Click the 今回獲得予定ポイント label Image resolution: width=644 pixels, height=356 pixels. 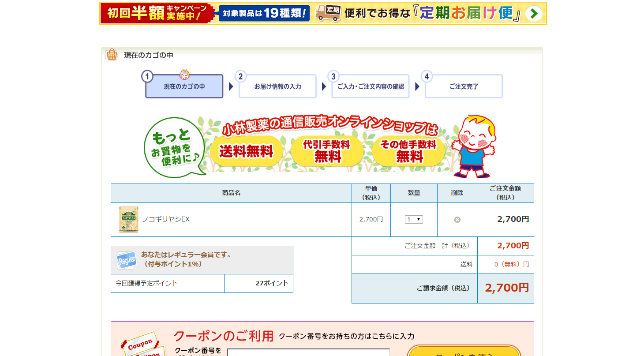coord(147,283)
